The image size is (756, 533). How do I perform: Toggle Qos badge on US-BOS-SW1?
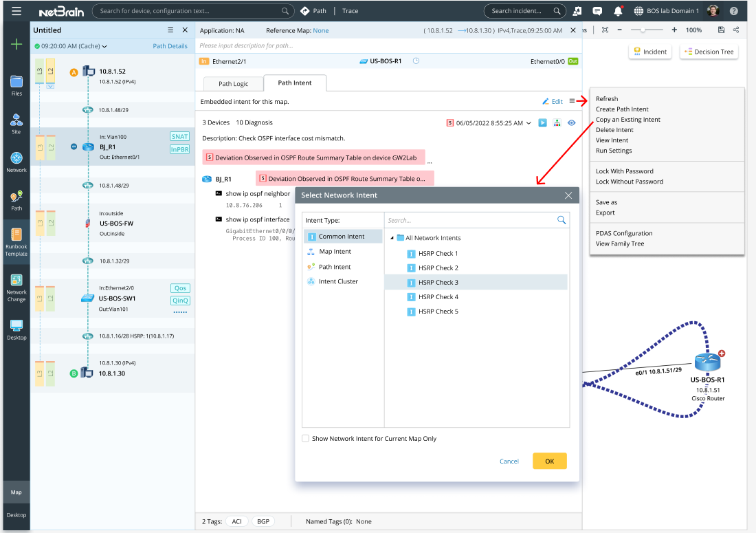180,288
